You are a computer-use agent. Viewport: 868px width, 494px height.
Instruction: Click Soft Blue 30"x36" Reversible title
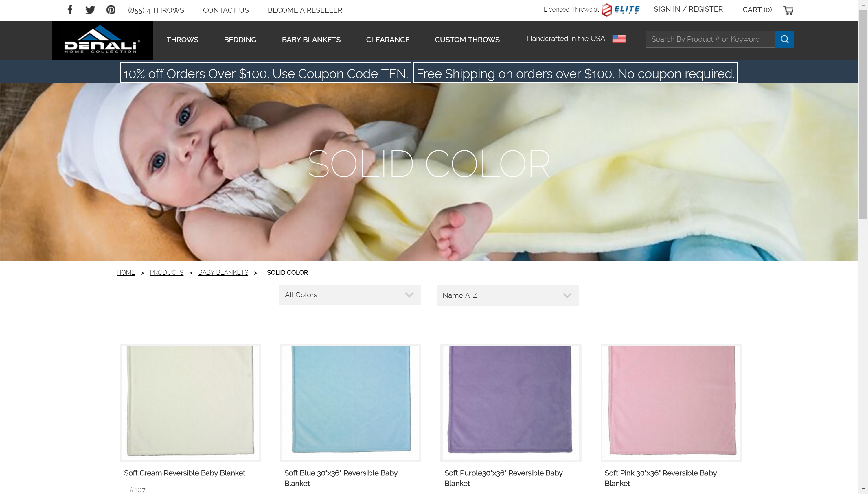(x=341, y=478)
